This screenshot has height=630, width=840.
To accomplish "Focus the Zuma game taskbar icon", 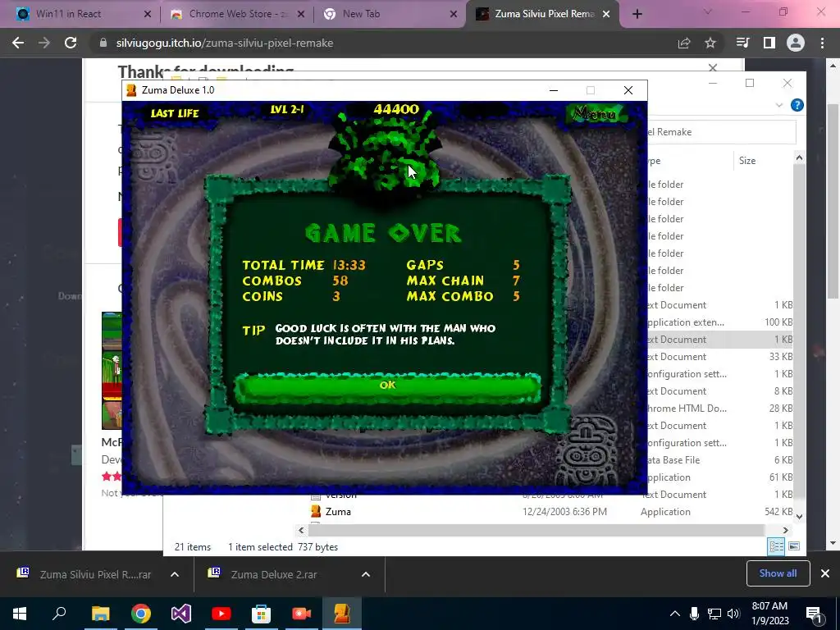I will point(342,614).
